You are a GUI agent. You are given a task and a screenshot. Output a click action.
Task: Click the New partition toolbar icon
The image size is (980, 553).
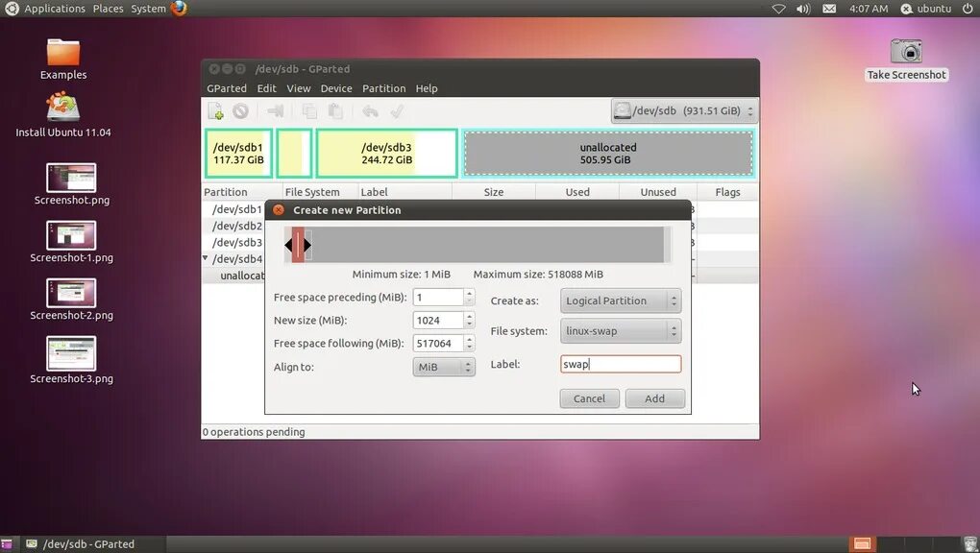click(x=215, y=111)
